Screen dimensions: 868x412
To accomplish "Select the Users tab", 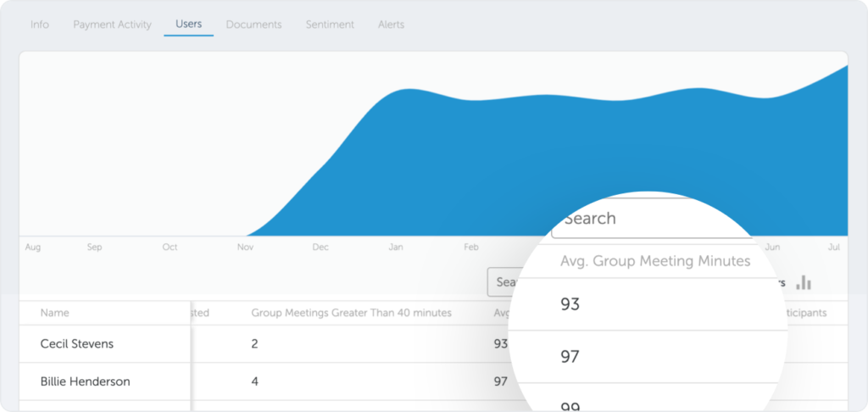I will coord(188,24).
